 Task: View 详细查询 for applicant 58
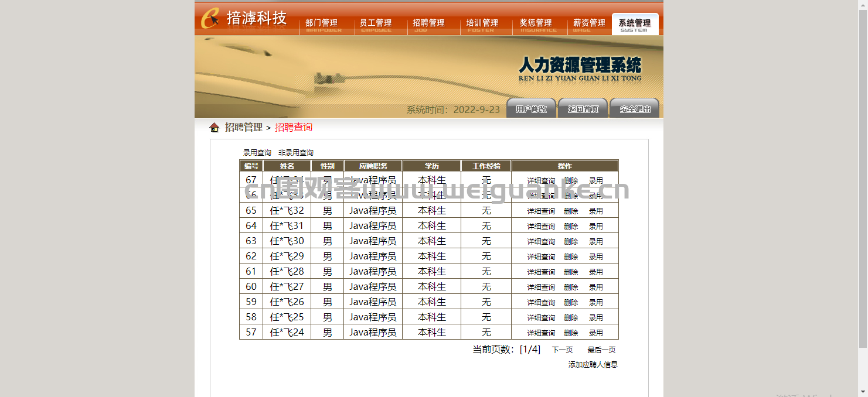(x=541, y=318)
